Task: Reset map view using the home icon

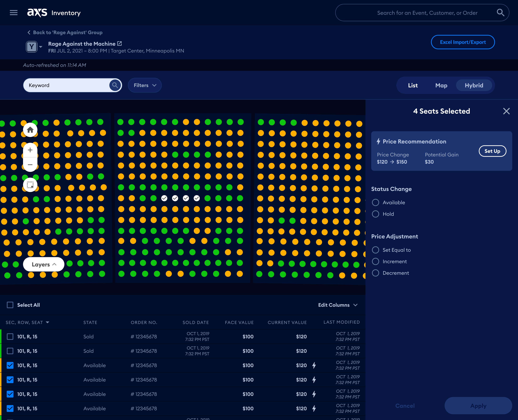Action: pyautogui.click(x=30, y=130)
